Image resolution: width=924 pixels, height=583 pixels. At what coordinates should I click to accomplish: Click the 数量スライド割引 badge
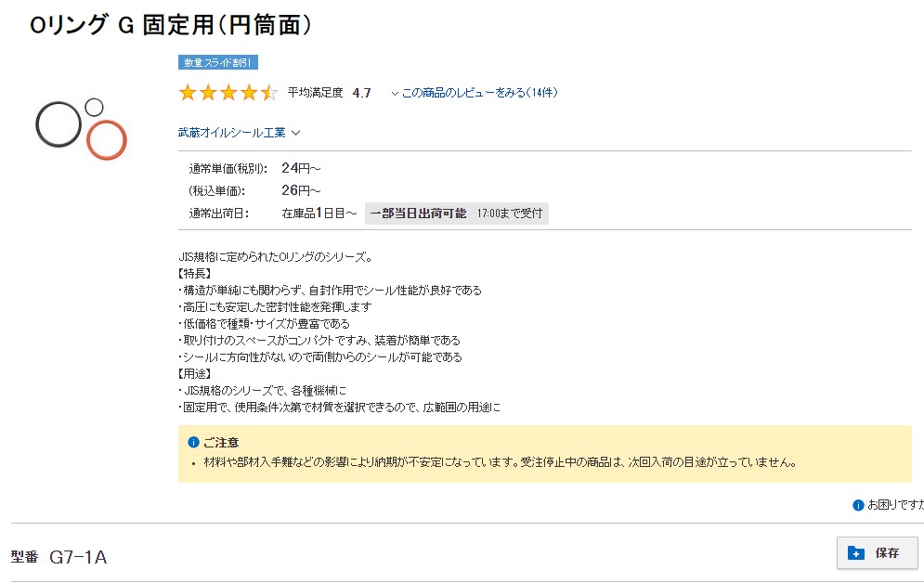pyautogui.click(x=218, y=63)
